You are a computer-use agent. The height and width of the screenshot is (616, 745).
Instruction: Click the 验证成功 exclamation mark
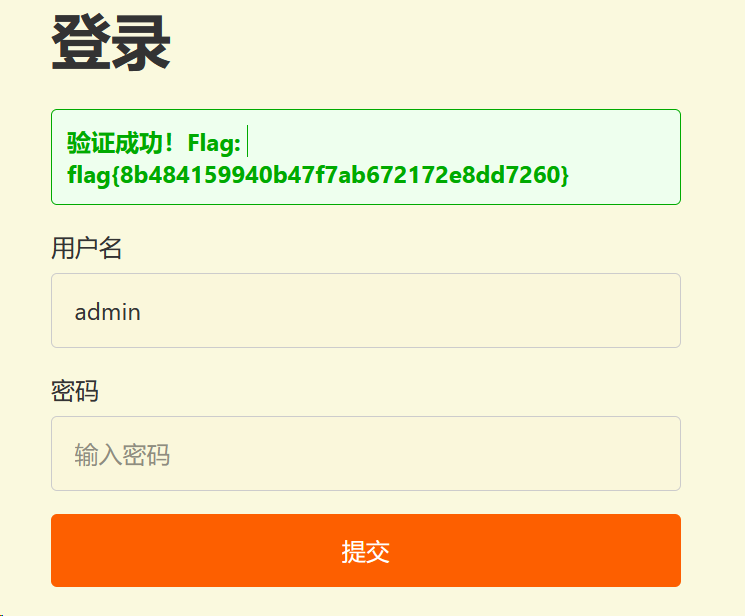pos(169,143)
